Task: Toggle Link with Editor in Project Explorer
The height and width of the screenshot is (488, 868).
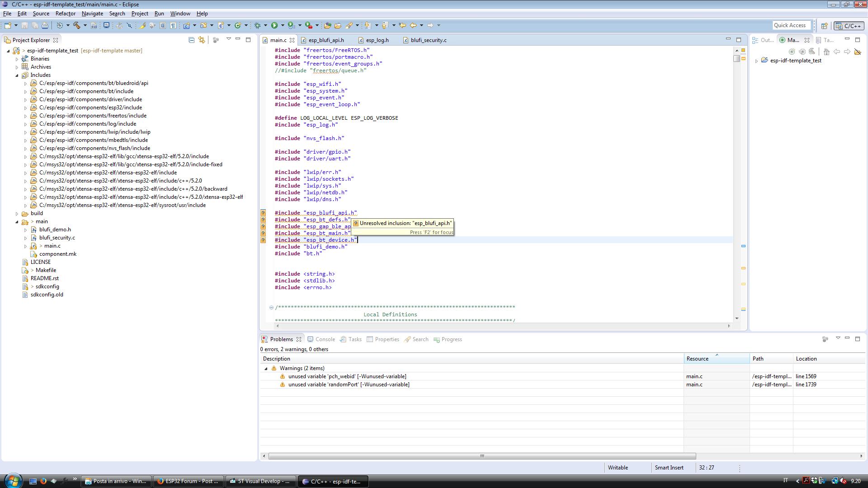Action: tap(202, 40)
